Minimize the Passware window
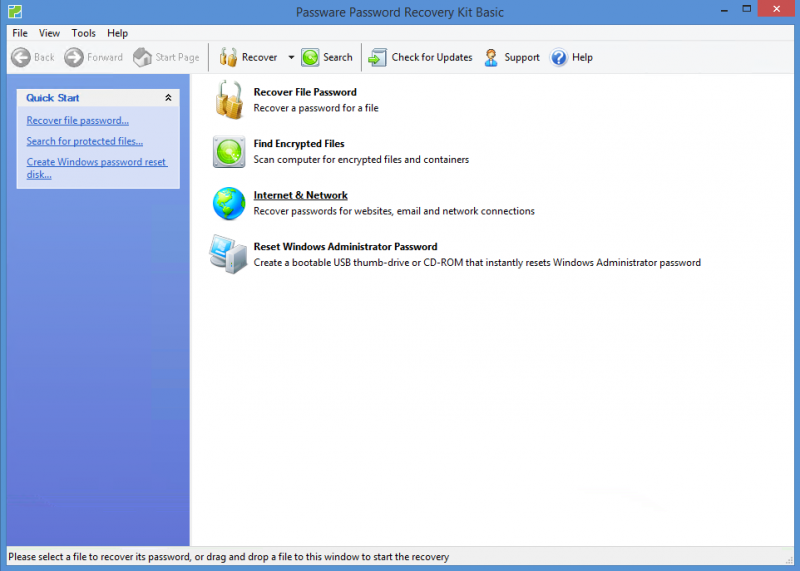This screenshot has height=571, width=800. click(724, 9)
